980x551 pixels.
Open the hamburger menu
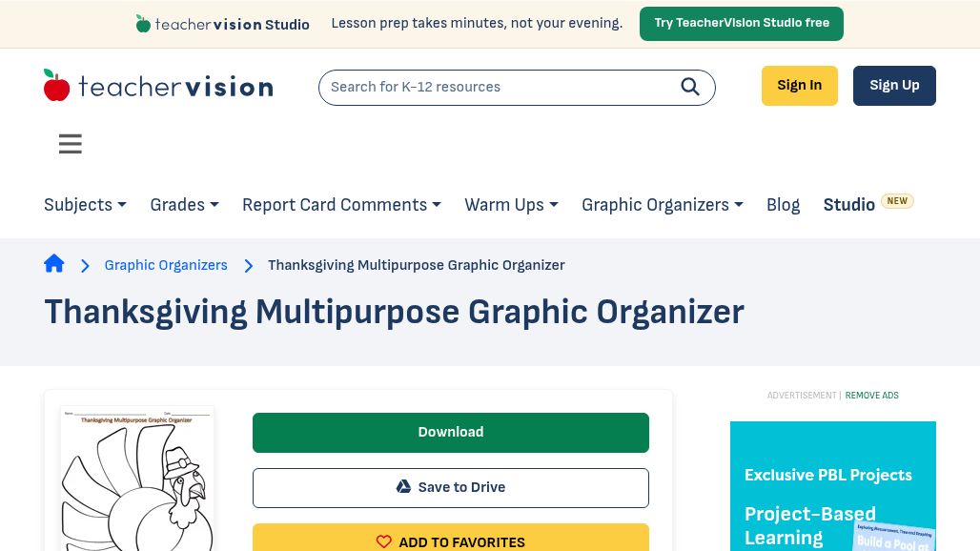pos(70,144)
